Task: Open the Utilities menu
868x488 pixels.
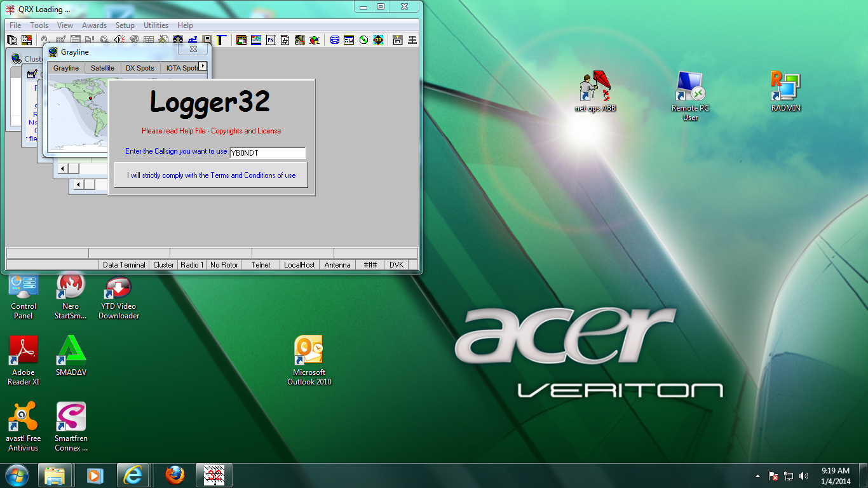Action: (156, 25)
